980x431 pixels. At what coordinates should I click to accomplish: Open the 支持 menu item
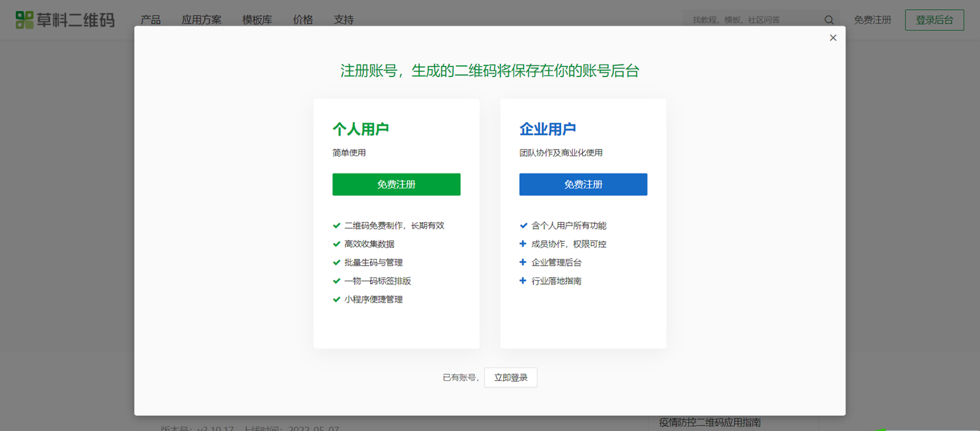click(x=344, y=20)
